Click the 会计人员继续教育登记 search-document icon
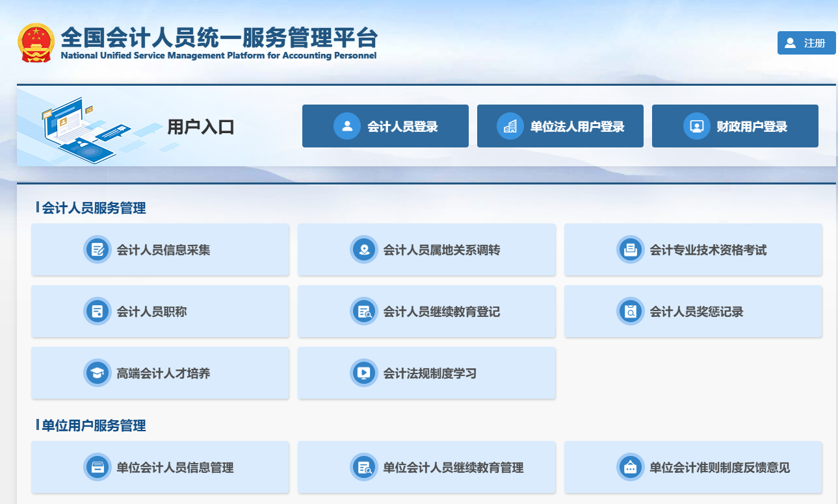This screenshot has height=504, width=838. pyautogui.click(x=364, y=312)
